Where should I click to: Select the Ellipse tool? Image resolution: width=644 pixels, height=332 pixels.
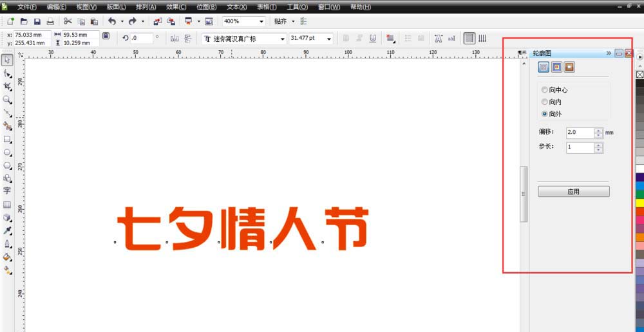[x=7, y=152]
